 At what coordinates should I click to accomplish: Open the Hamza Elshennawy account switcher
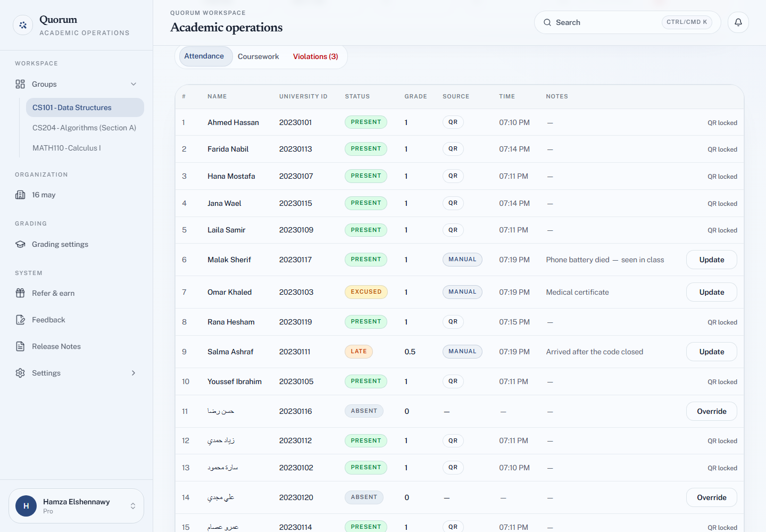tap(77, 506)
